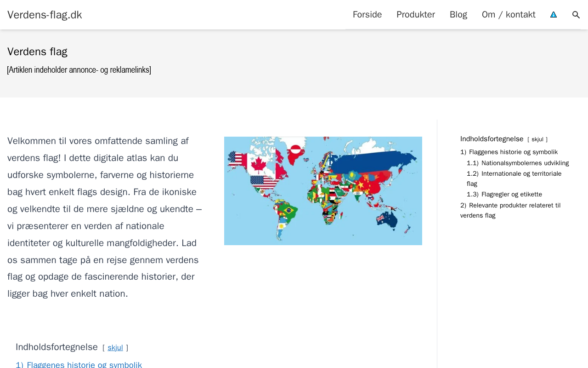Hide the sidebar table of contents via skjul
The width and height of the screenshot is (588, 368).
pos(537,139)
